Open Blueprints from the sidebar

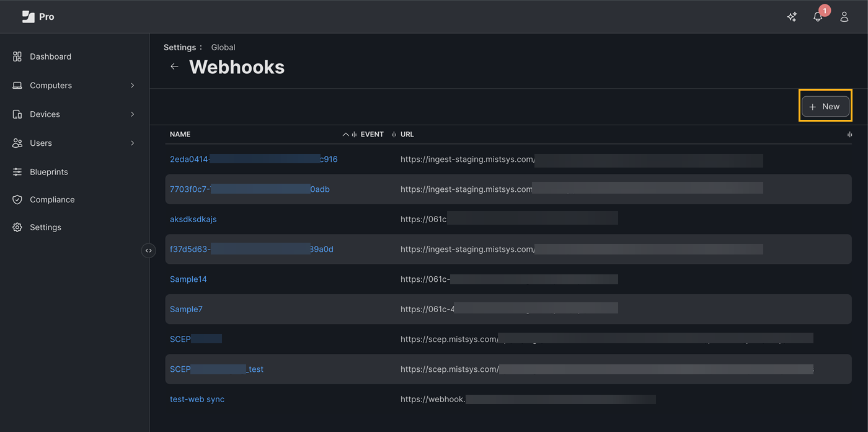(48, 172)
